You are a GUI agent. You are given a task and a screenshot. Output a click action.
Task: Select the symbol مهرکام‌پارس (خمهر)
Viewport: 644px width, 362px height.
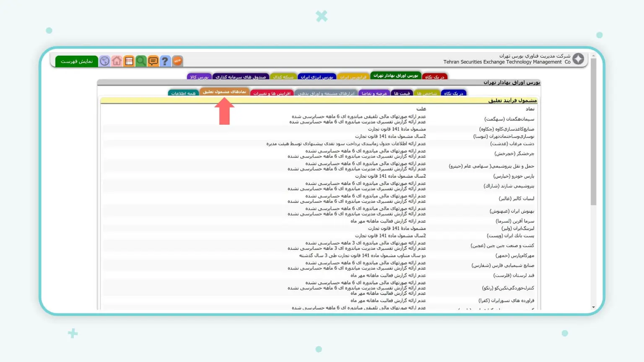click(515, 256)
